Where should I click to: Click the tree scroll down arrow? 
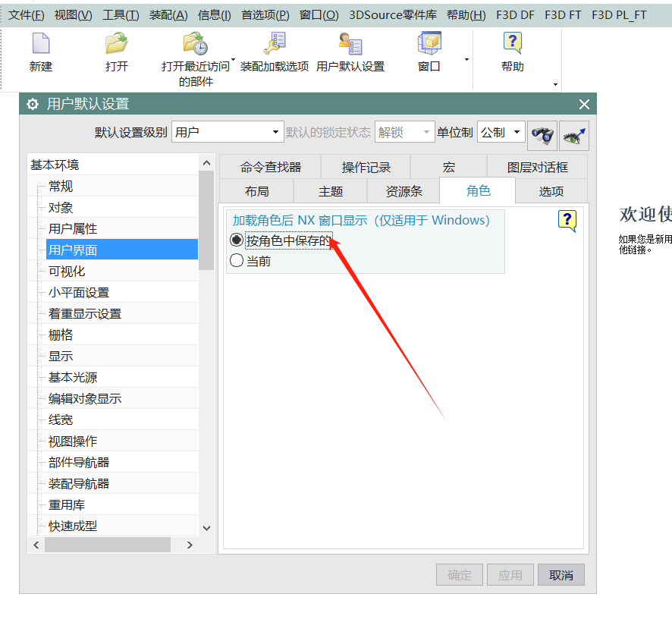[206, 528]
